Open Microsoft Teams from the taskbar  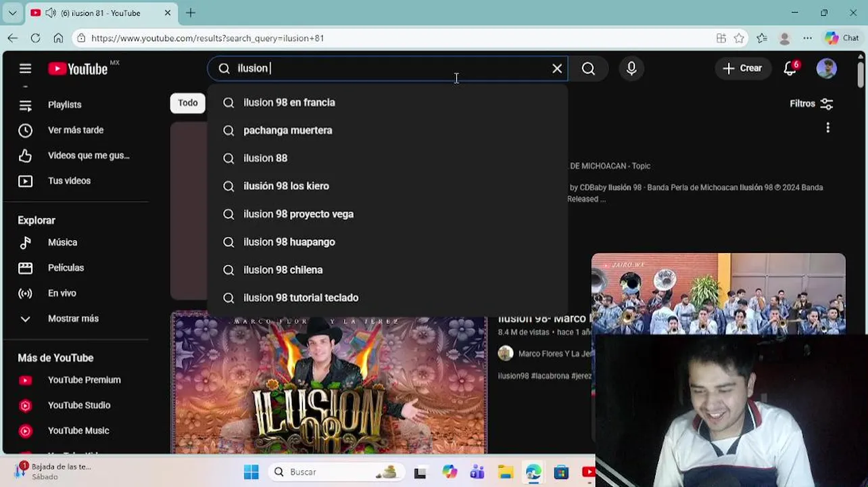pyautogui.click(x=477, y=472)
